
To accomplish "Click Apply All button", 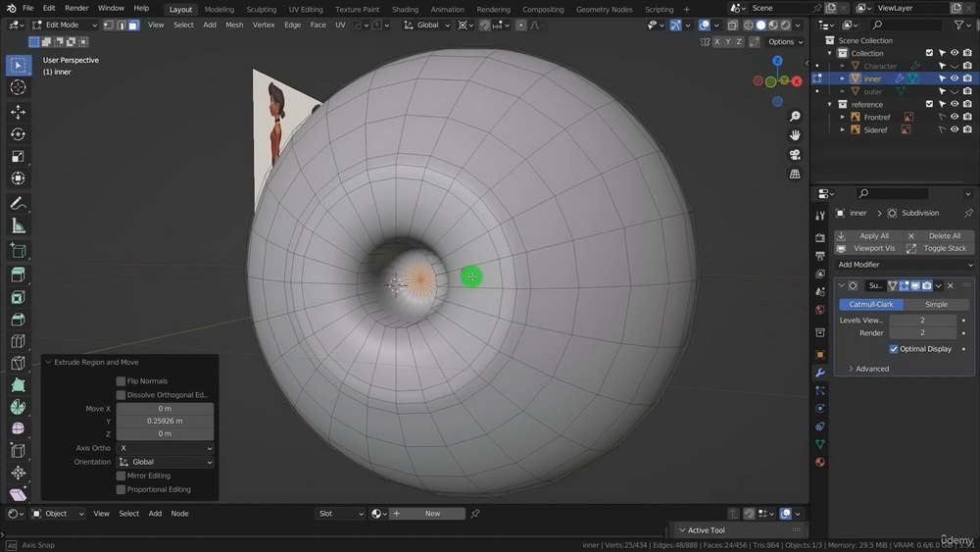I will [x=868, y=235].
